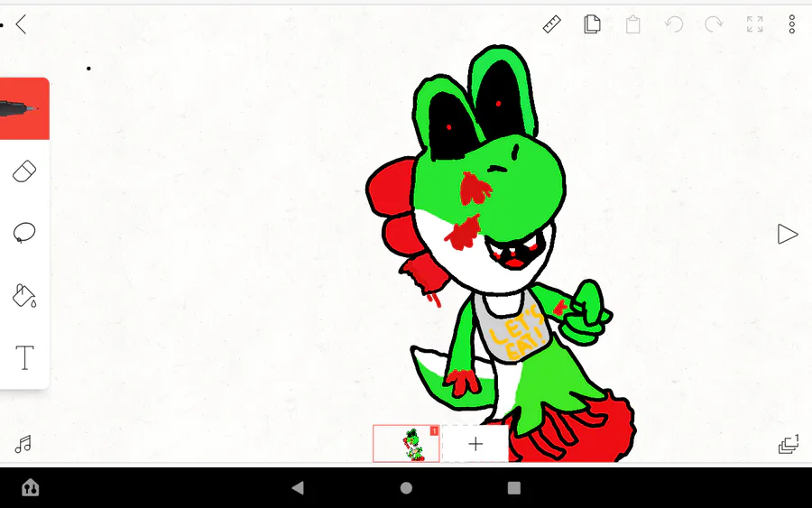
Task: Open the layers panel icon
Action: 789,444
